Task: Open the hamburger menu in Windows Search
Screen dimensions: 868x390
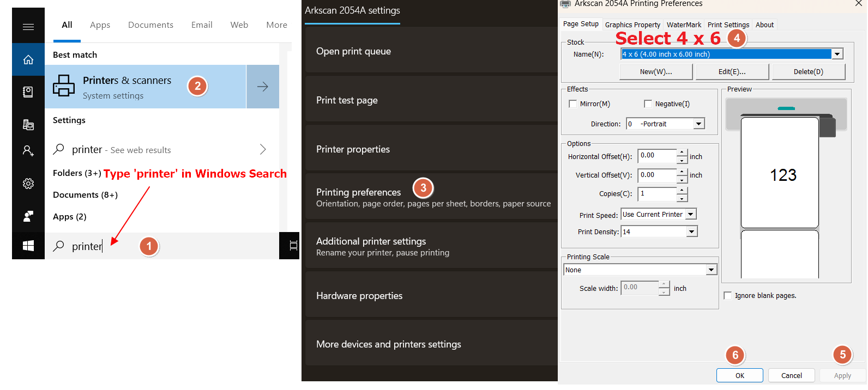Action: click(x=28, y=26)
